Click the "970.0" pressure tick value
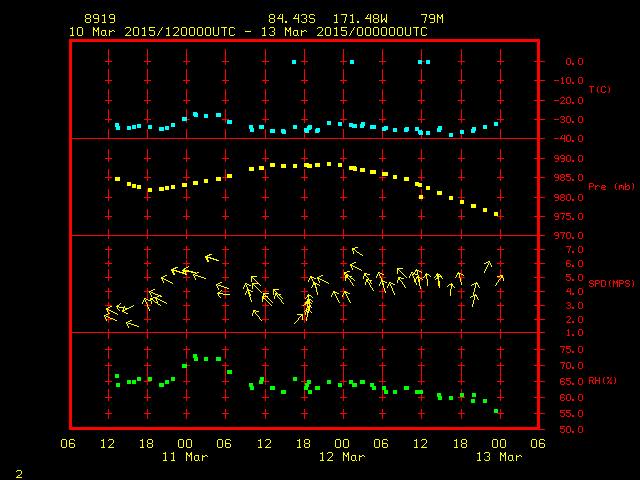This screenshot has height=480, width=640. [x=569, y=236]
